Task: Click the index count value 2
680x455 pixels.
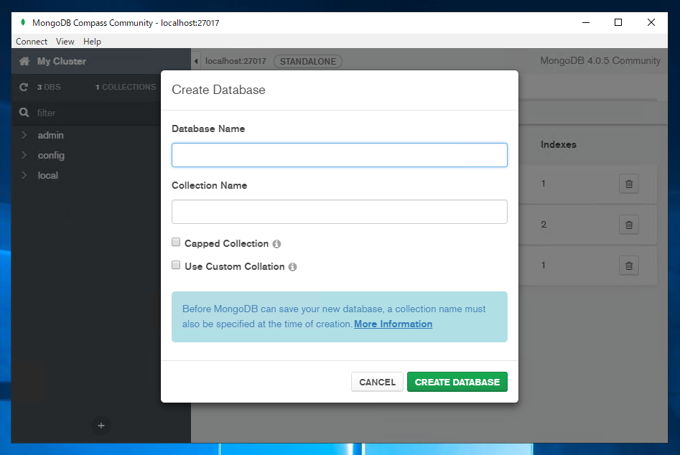Action: click(x=543, y=225)
